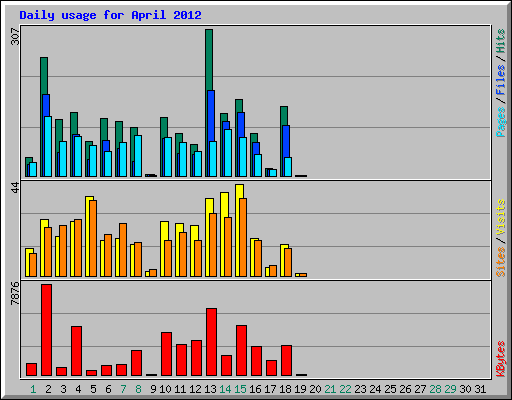Click day 28 on the x-axis
Viewport: 512px width, 400px height.
435,389
